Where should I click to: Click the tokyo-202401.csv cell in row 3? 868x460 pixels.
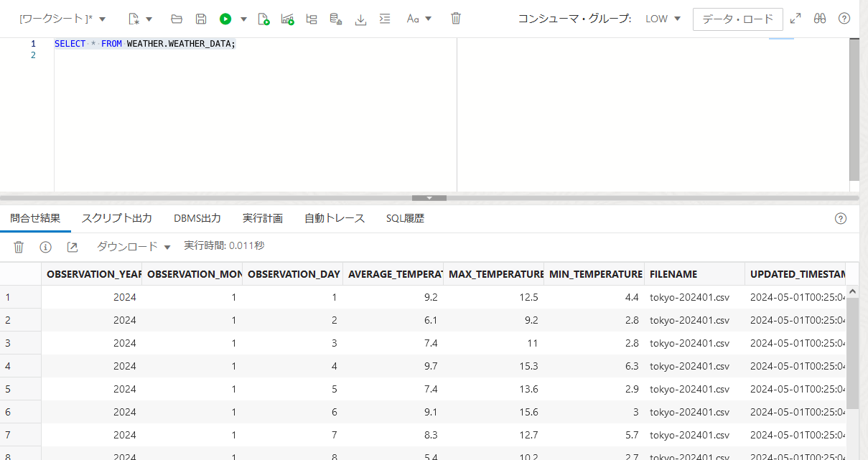click(x=694, y=343)
